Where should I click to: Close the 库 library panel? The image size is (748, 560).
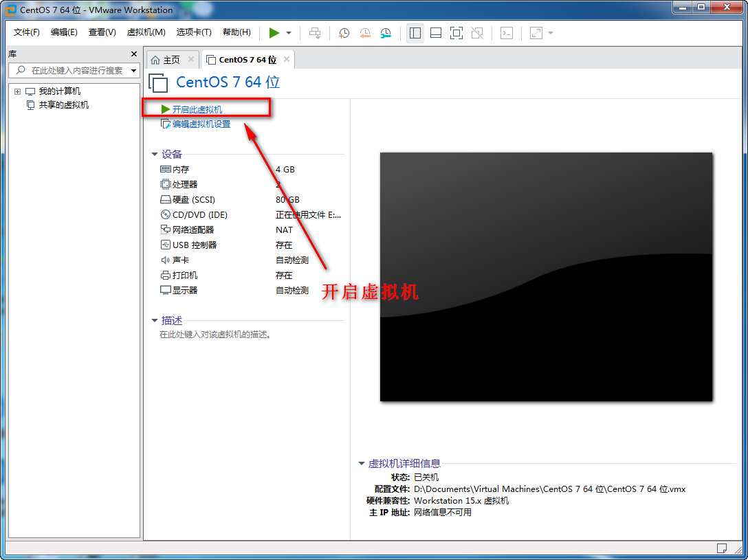[x=134, y=54]
